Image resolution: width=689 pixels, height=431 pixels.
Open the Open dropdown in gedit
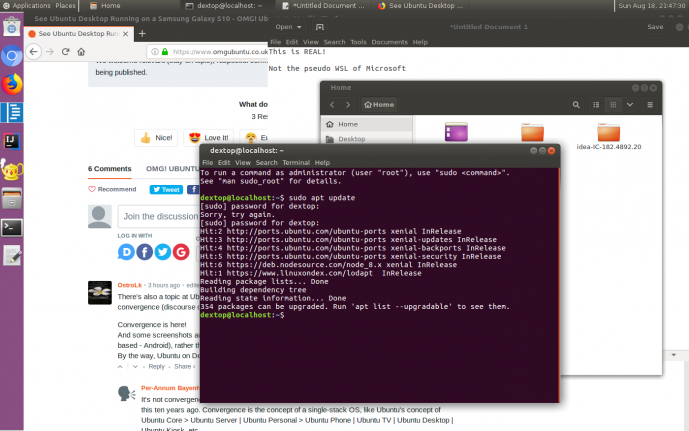point(288,27)
